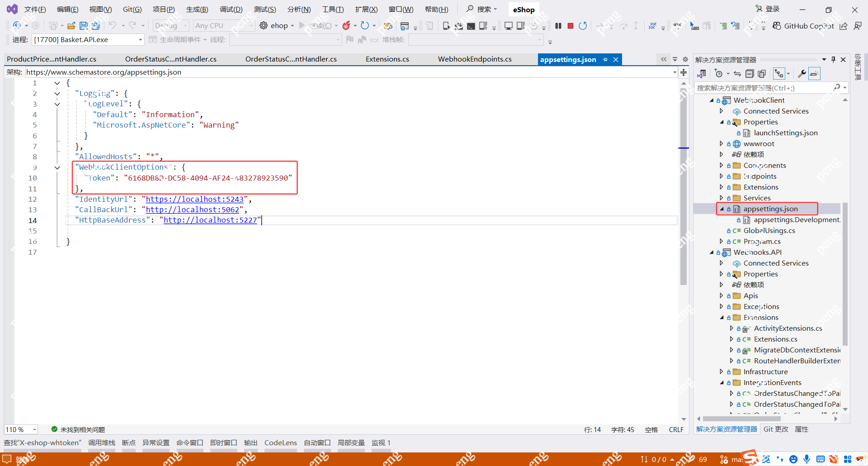Click the Save All icon
The image size is (868, 466).
click(96, 26)
